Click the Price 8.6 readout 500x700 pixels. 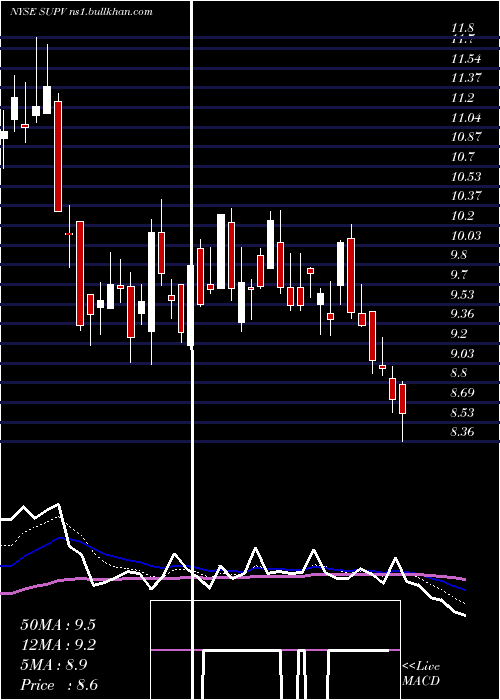[59, 685]
